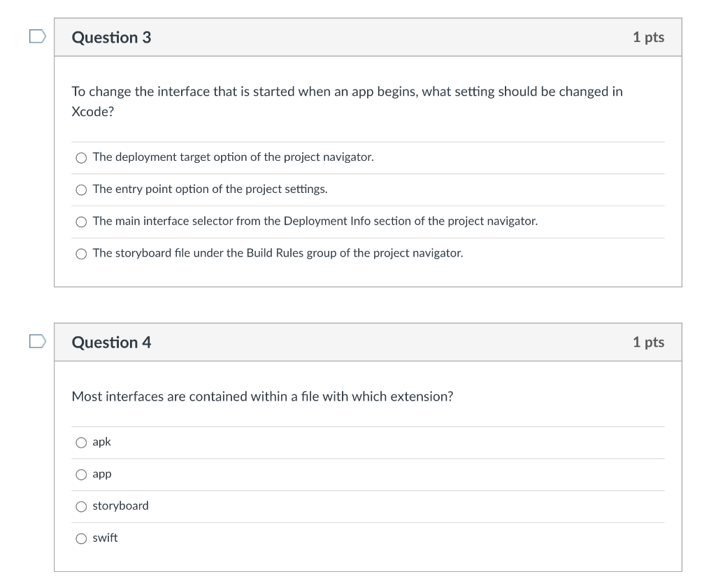Click the 1 pts label of Question 3

pyautogui.click(x=648, y=38)
